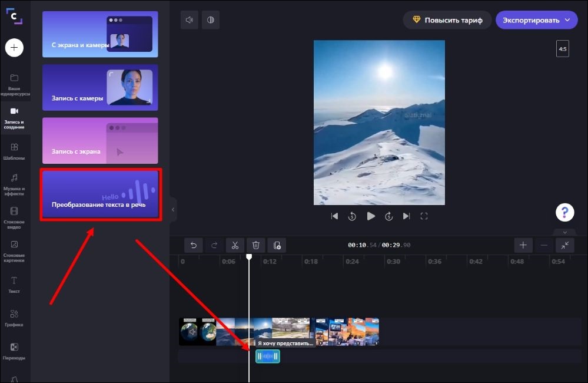Toggle fullscreen preview mode
The width and height of the screenshot is (588, 383).
point(424,216)
